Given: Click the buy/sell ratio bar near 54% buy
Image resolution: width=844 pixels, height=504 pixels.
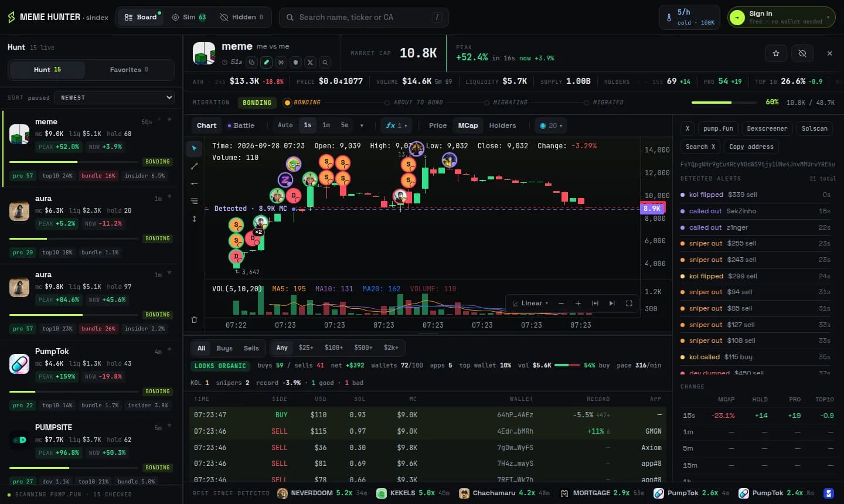Looking at the screenshot, I should [x=567, y=365].
